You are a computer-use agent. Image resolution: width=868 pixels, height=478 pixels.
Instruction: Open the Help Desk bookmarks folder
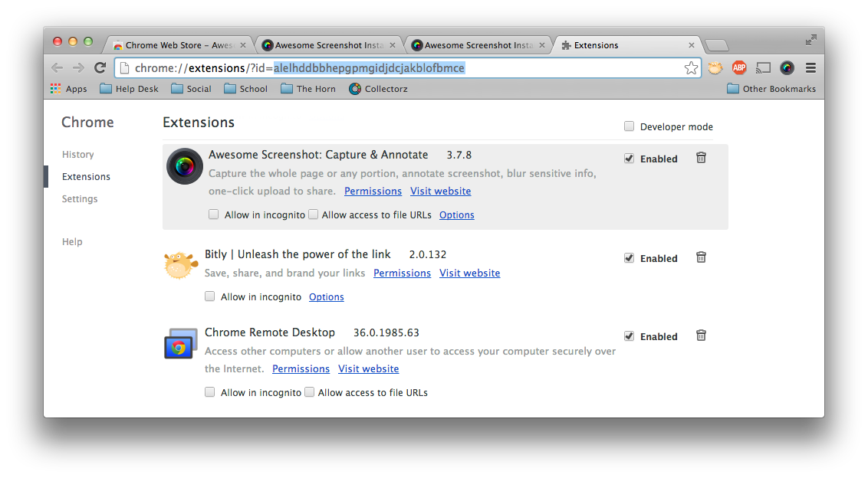(x=129, y=89)
